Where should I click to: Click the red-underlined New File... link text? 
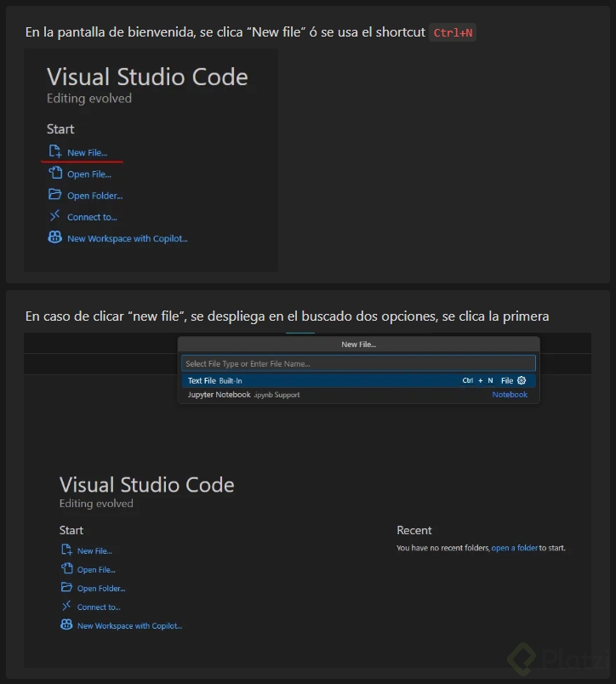coord(87,153)
